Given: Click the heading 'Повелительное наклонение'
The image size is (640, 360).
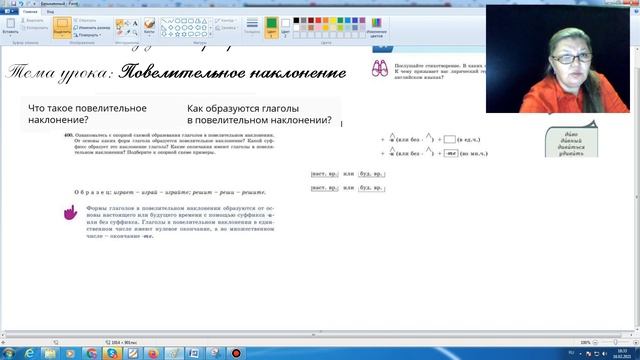Looking at the screenshot, I should tap(233, 73).
